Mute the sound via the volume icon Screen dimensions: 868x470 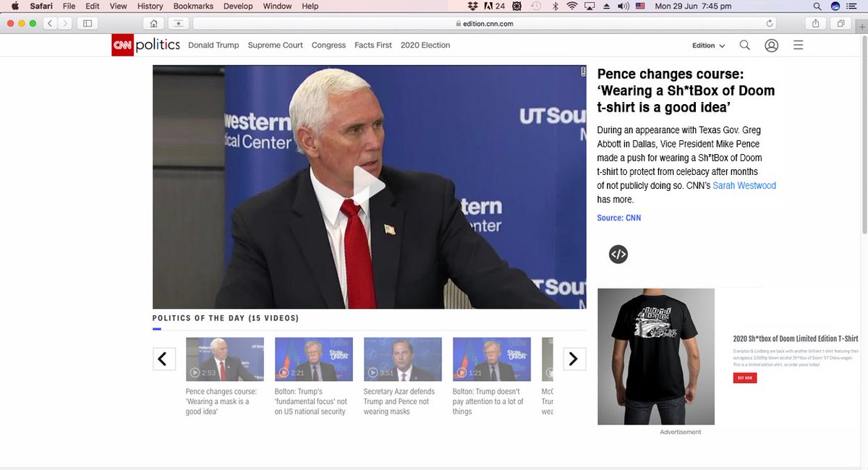(624, 6)
